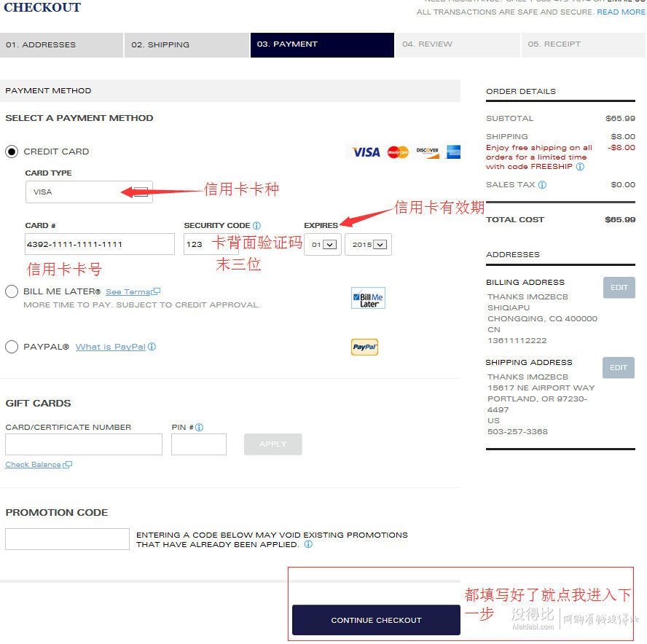
Task: Click the Promotion Code input field
Action: coord(67,539)
